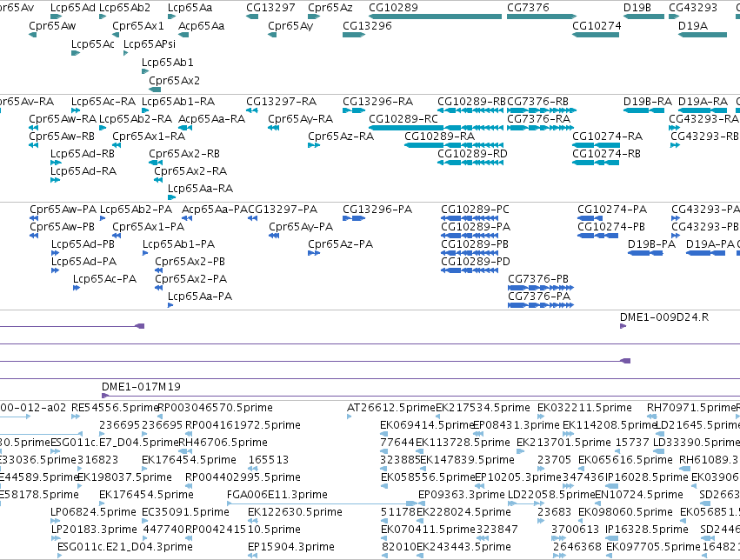Select the CG10274-RB transcript glyph

pyautogui.click(x=596, y=163)
